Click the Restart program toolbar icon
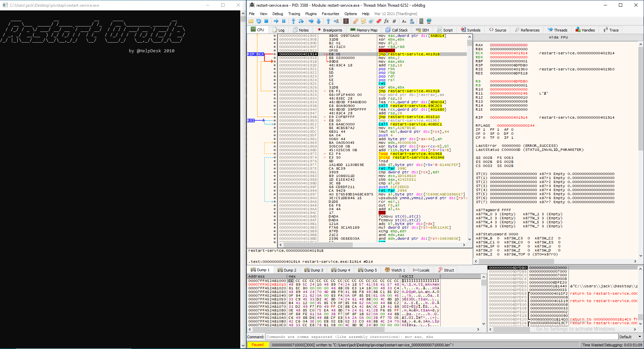Viewport: 644px width, 349px height. click(258, 21)
